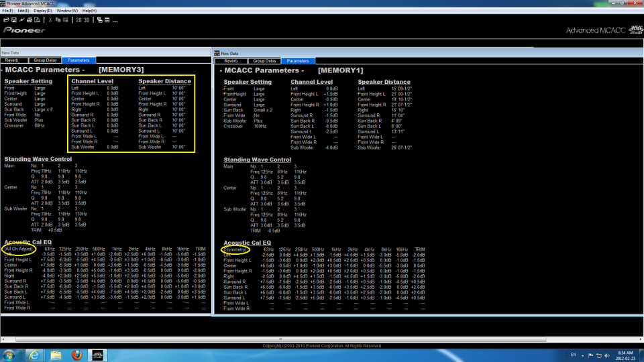644x362 pixels.
Task: Click the bottom horizontal scrollbar
Action: click(282, 339)
